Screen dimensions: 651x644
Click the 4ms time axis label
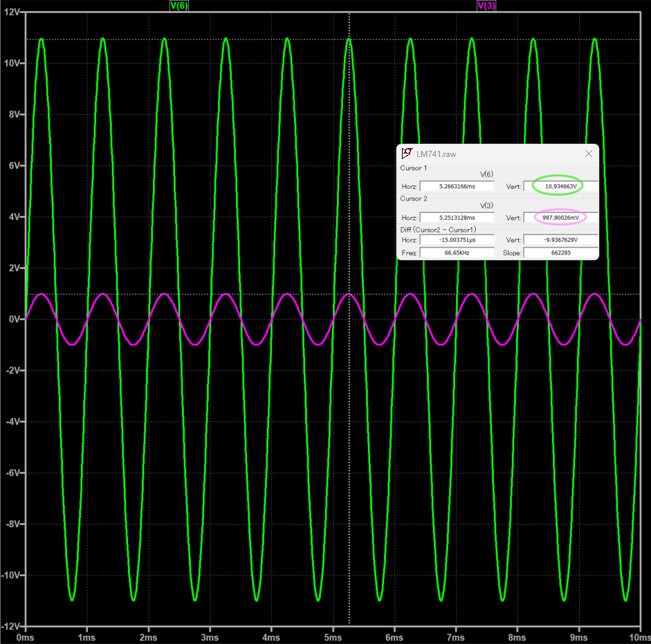click(271, 637)
